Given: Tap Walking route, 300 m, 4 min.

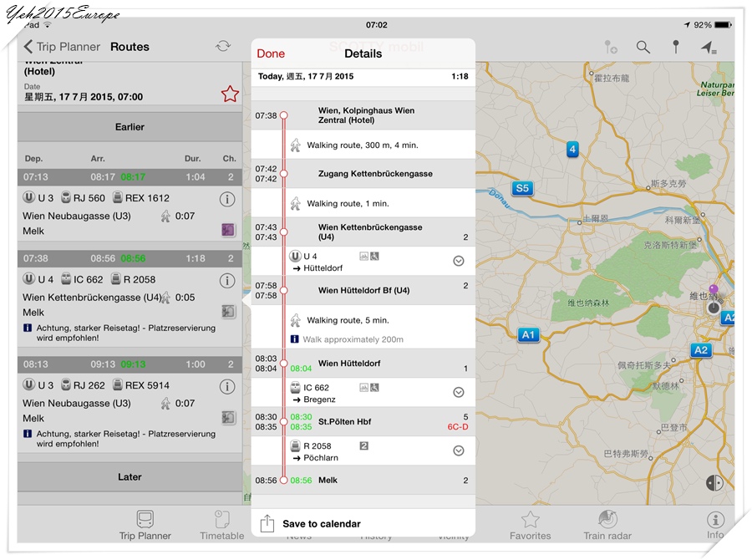Looking at the screenshot, I should pyautogui.click(x=363, y=145).
